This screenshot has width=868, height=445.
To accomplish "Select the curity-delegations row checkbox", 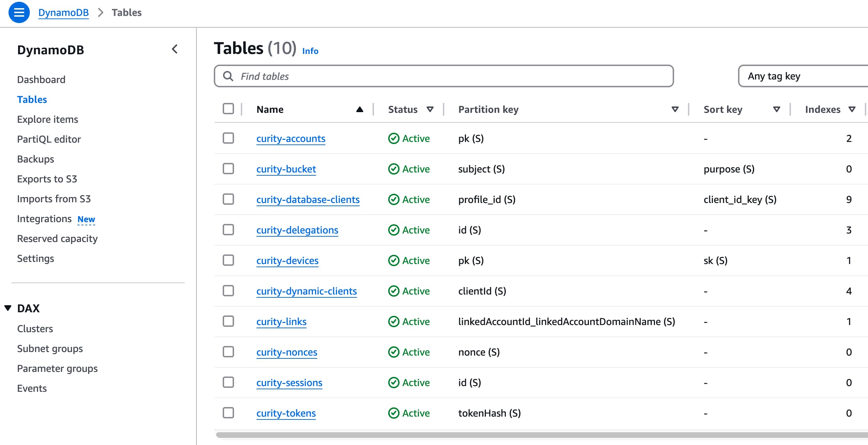I will click(x=228, y=230).
